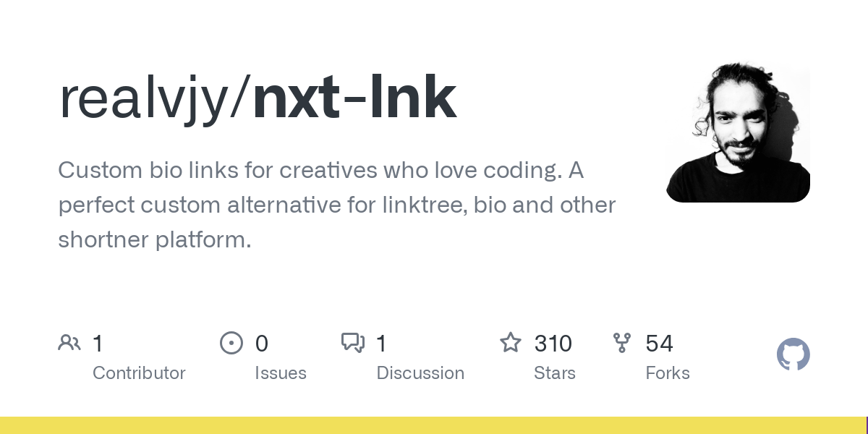868x434 pixels.
Task: Click the GitHub Octocat logo
Action: coord(793,354)
